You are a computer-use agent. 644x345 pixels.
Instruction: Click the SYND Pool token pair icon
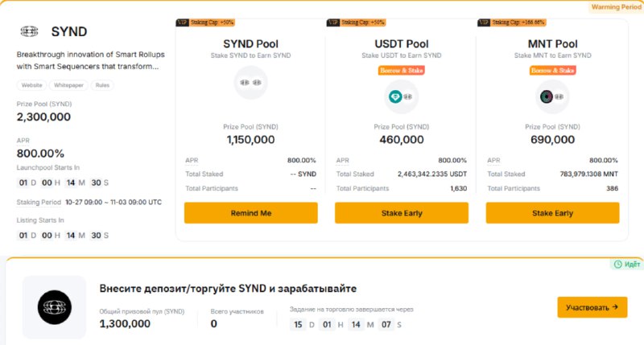[x=250, y=83]
